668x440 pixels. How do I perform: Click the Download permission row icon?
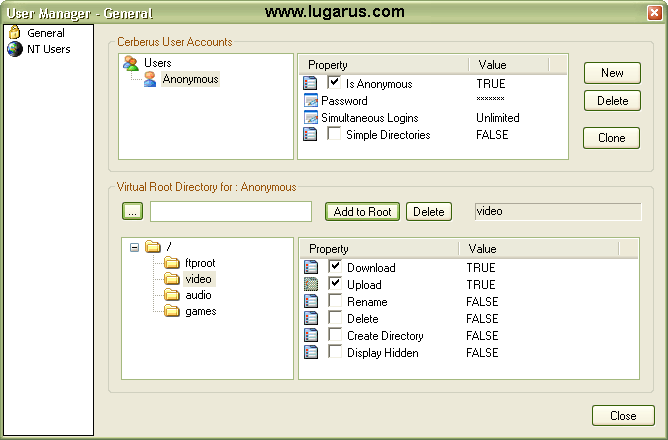point(311,267)
